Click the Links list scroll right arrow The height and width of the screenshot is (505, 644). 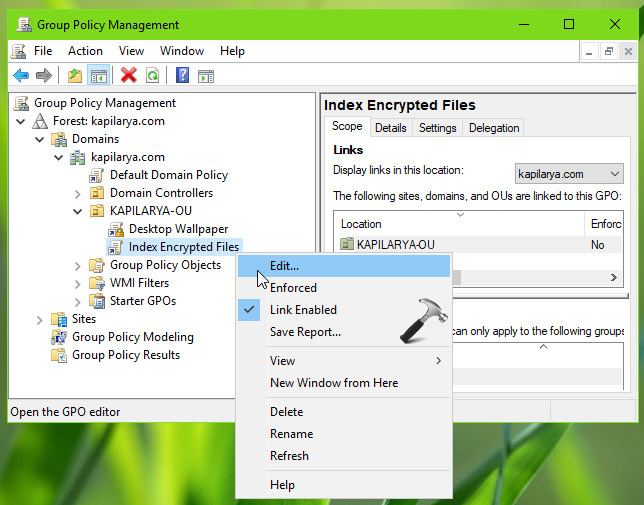614,278
